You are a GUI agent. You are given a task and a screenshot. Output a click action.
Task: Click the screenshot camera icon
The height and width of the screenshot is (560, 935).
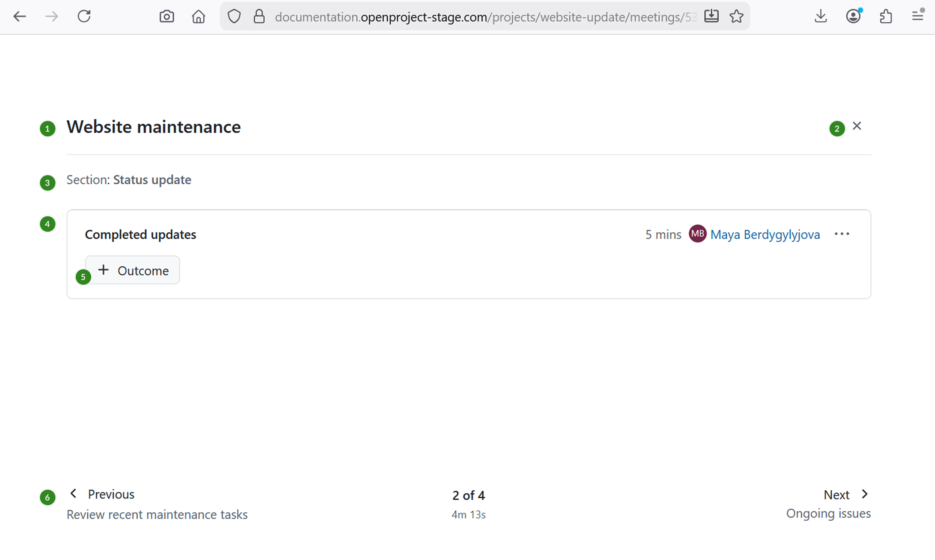pyautogui.click(x=167, y=17)
